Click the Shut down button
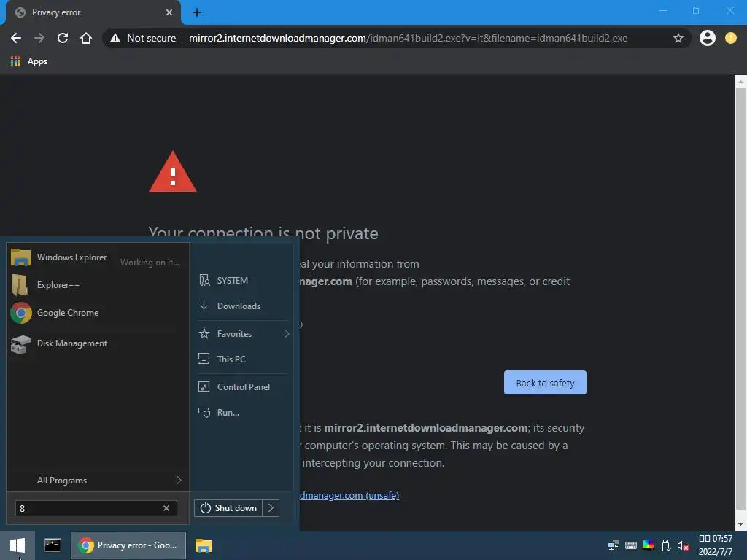Screen dimensions: 747x560 228,508
